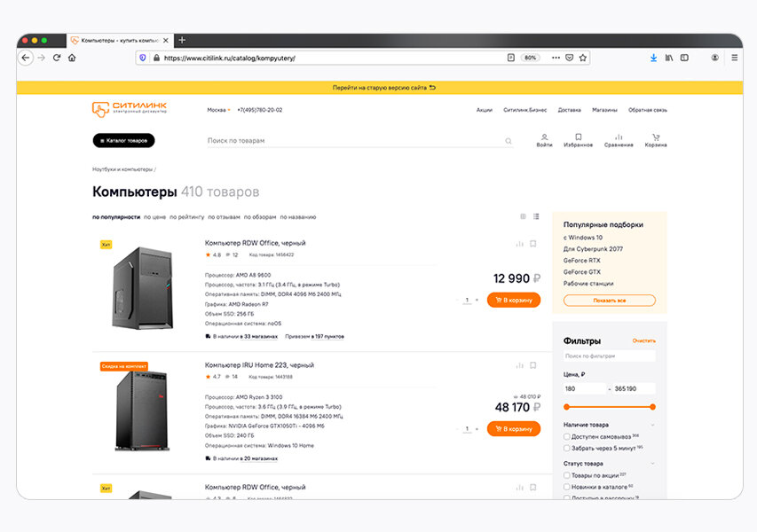Sort by по названию

click(298, 217)
